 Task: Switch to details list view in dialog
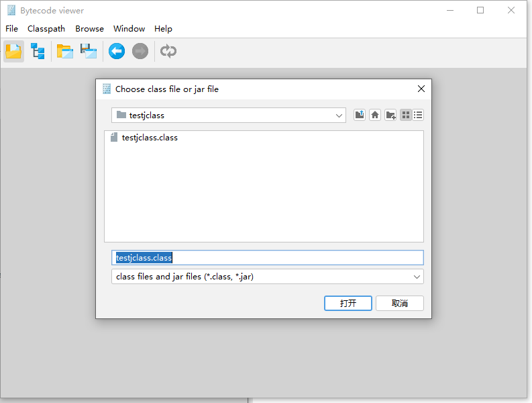(418, 115)
